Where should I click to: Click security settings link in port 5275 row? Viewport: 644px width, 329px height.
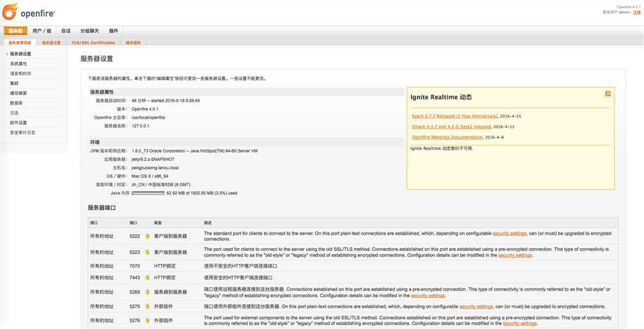tap(476, 307)
